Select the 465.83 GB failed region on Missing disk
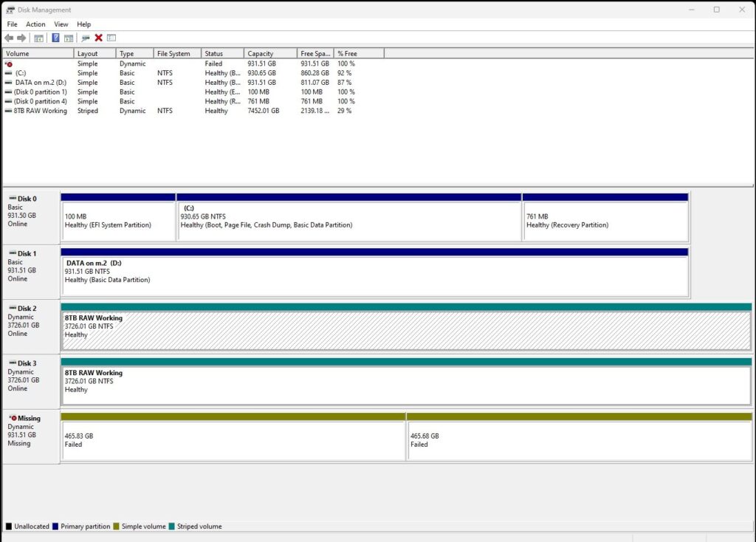The image size is (756, 542). click(233, 439)
